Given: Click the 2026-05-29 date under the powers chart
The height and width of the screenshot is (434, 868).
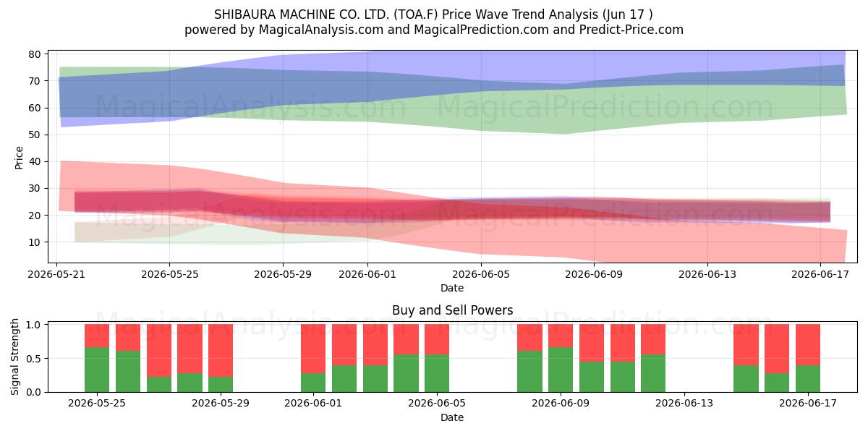Looking at the screenshot, I should 221,404.
